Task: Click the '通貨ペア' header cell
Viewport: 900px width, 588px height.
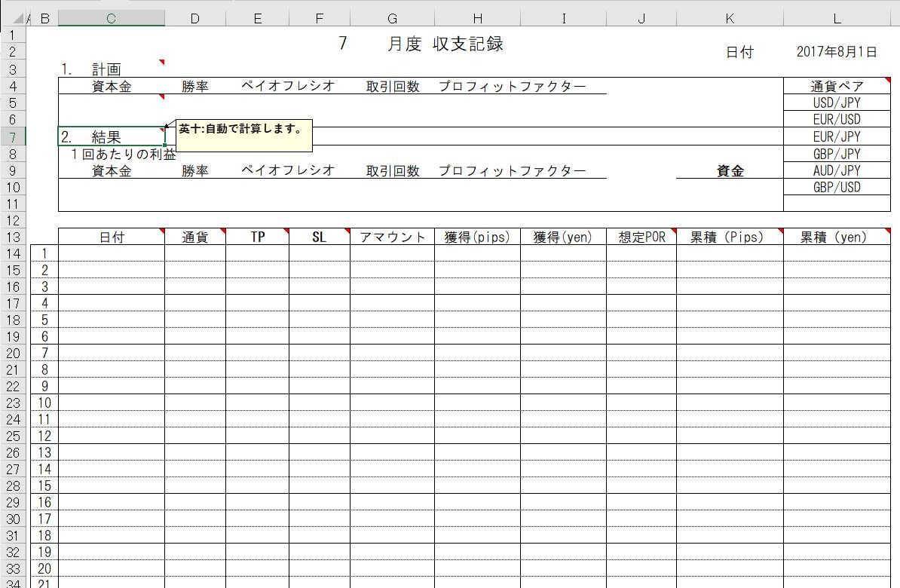Action: (837, 86)
